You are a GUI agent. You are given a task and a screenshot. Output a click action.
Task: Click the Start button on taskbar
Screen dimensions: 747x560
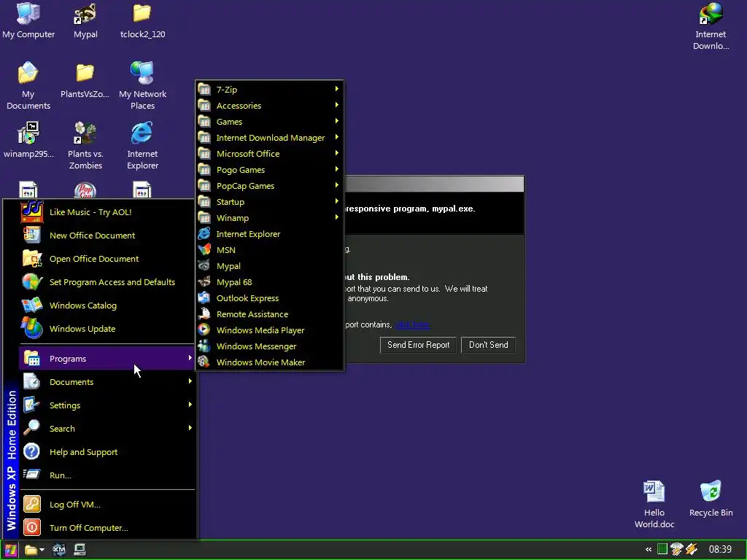(10, 550)
